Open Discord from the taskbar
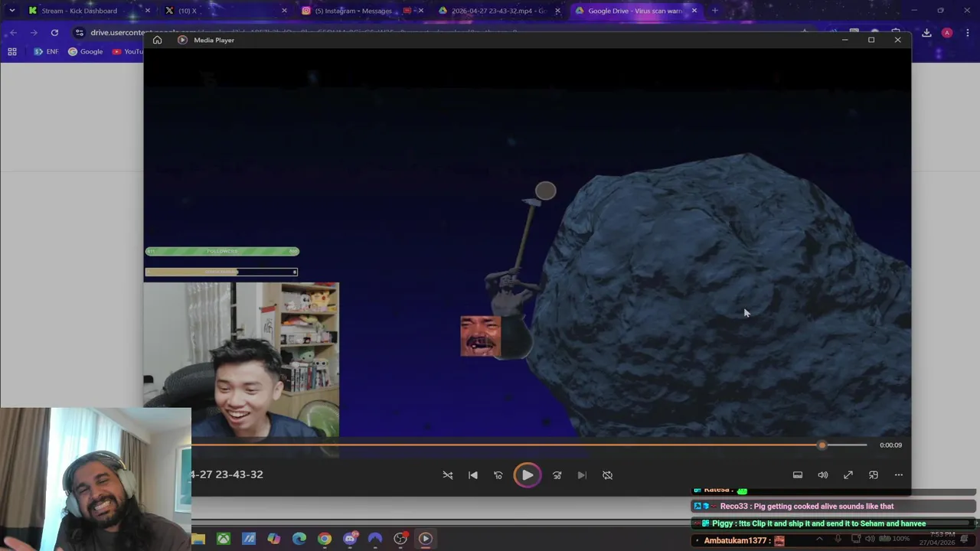 [350, 539]
